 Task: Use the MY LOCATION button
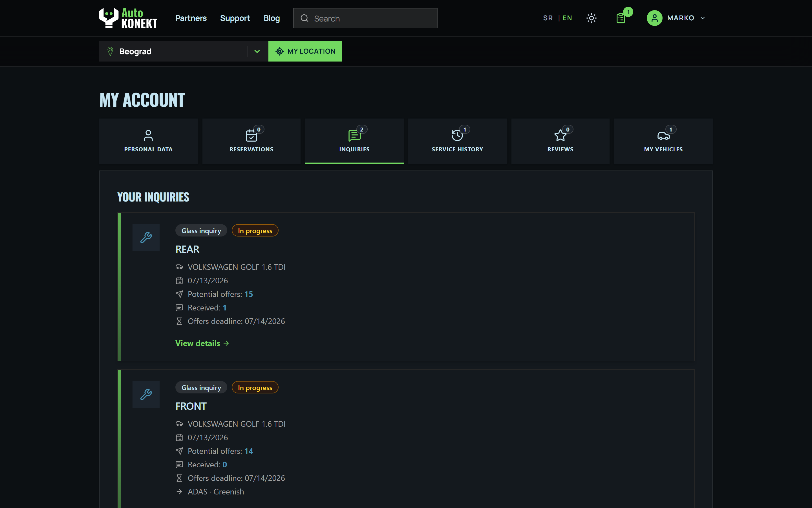305,51
